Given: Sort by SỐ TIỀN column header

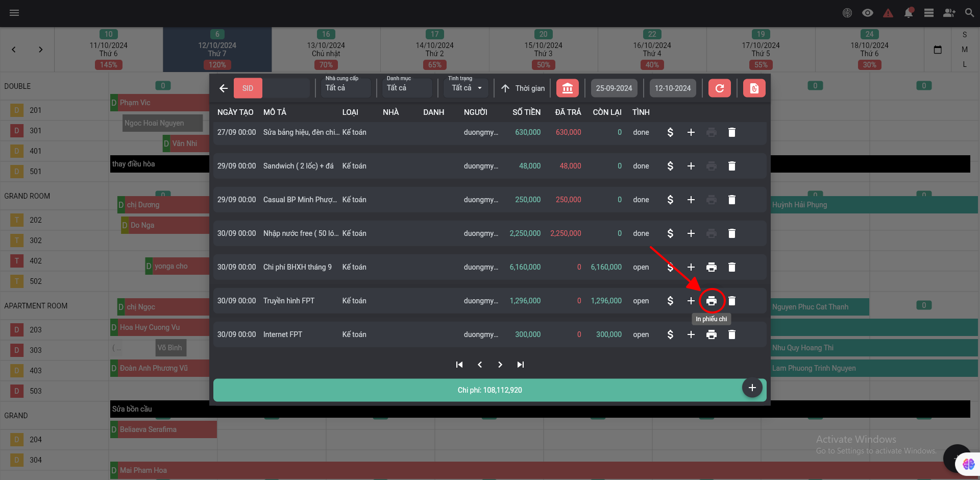Looking at the screenshot, I should tap(526, 112).
